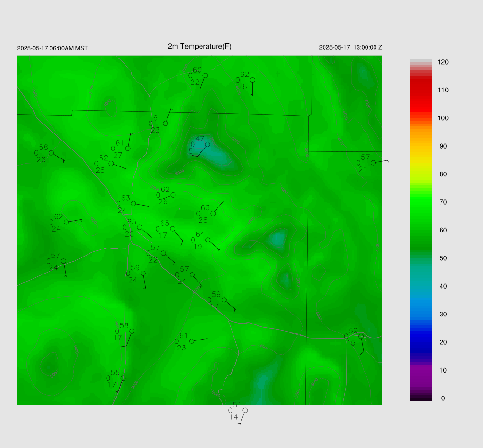Viewport: 483px width, 448px height.
Task: Pick the purple band near 10 on the colorbar
Action: click(x=420, y=373)
